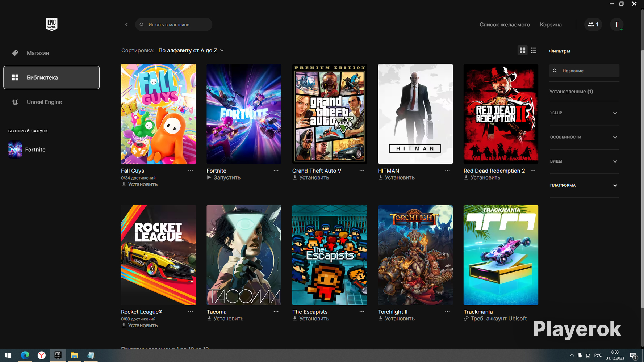Screen dimensions: 644x362
Task: Open the taskbar clock showing 0:50
Action: click(x=615, y=355)
